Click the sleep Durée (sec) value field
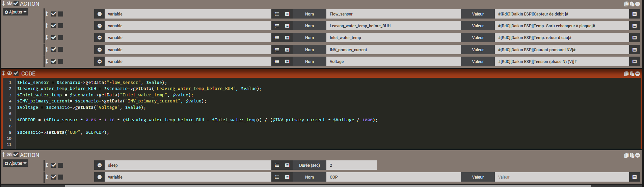Image resolution: width=644 pixels, height=187 pixels. click(351, 165)
